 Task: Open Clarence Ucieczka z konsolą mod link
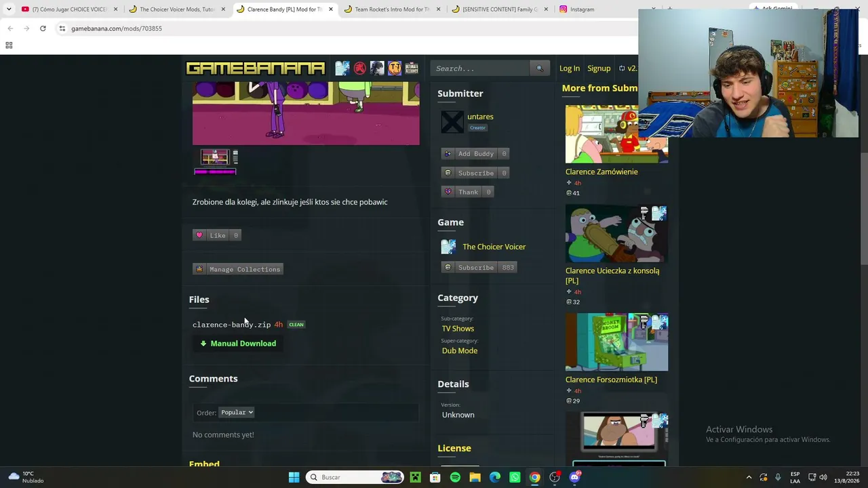[612, 276]
